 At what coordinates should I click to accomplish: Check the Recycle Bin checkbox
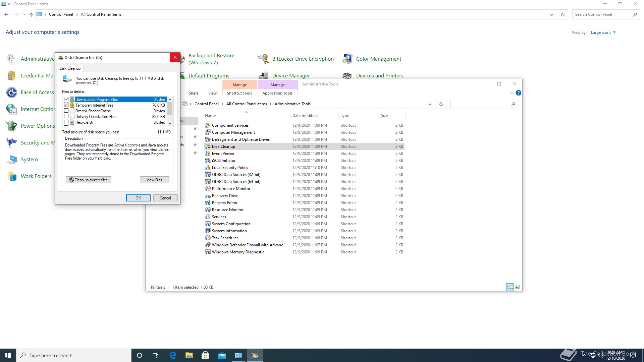coord(66,122)
